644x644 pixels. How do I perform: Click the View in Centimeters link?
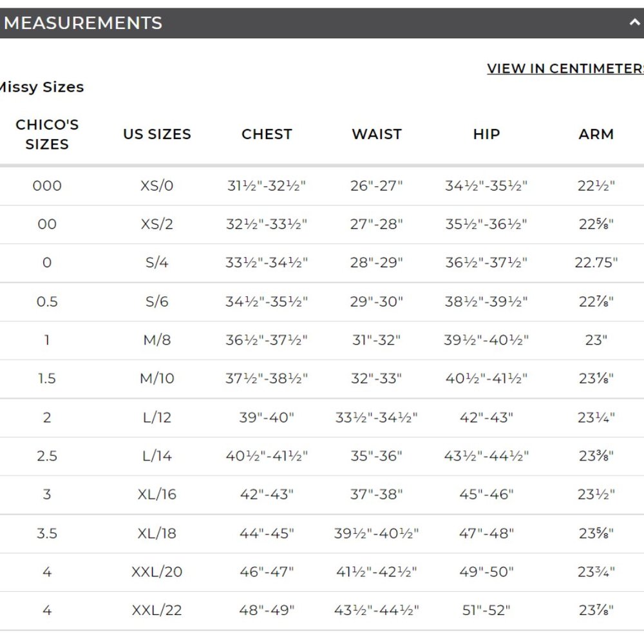pyautogui.click(x=565, y=68)
